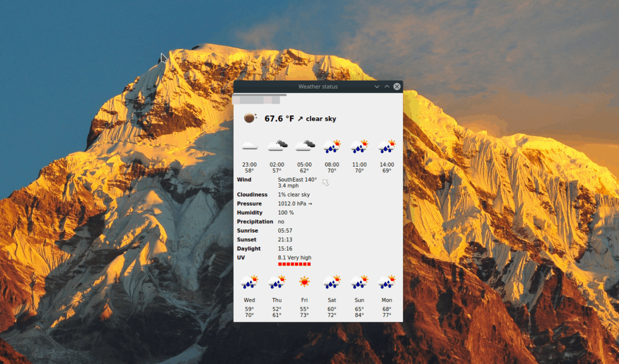Click the red UV index bar
The height and width of the screenshot is (364, 619).
pyautogui.click(x=295, y=264)
